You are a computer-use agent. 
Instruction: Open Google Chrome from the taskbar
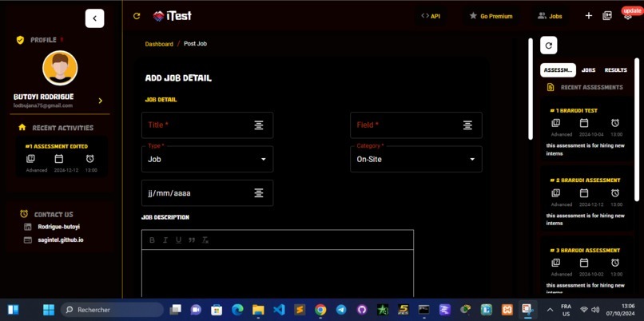coord(320,310)
